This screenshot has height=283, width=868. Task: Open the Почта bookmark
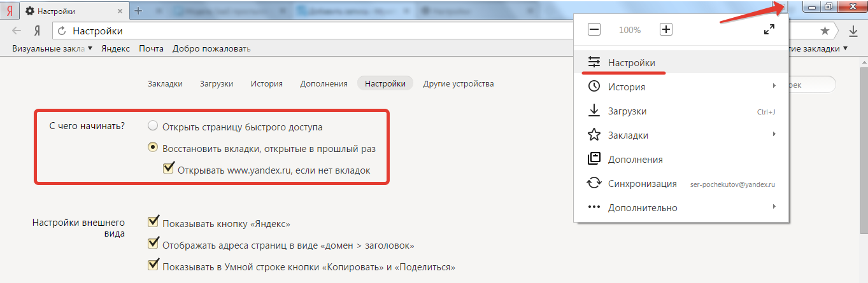[x=151, y=48]
